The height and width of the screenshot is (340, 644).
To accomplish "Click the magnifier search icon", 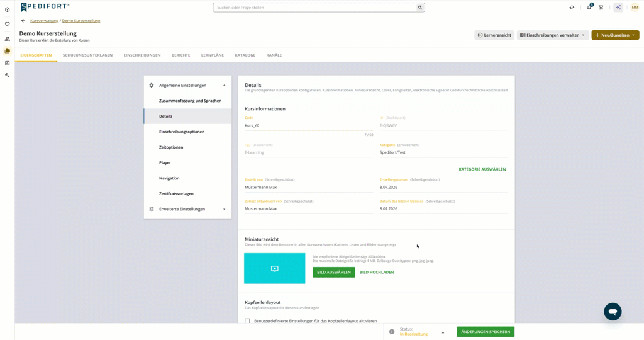I will click(x=419, y=8).
